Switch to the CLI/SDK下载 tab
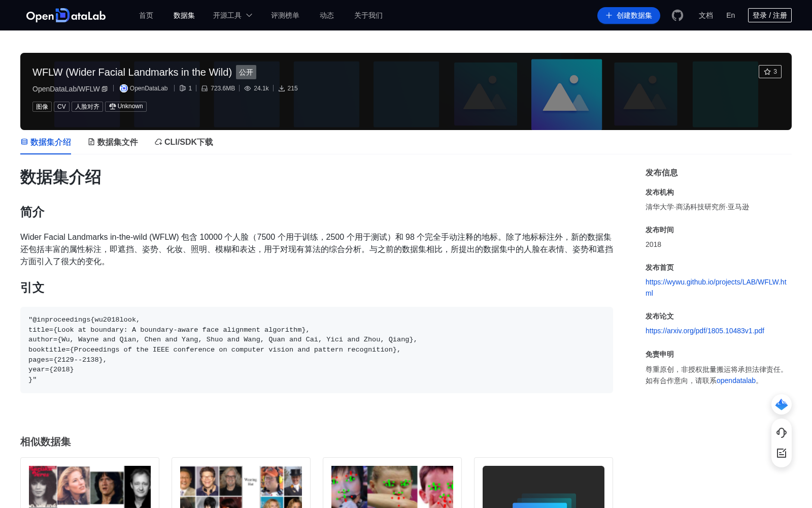Screen dimensions: 812x508 [184, 142]
